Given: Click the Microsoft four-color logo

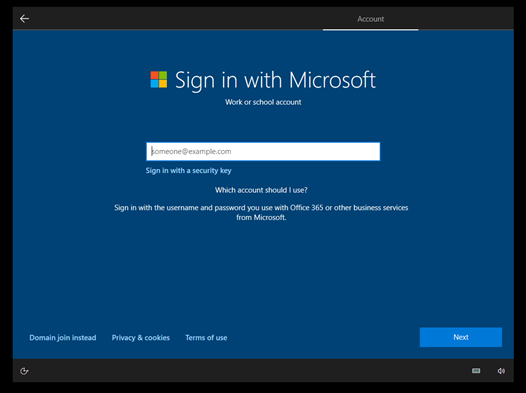Looking at the screenshot, I should [159, 79].
